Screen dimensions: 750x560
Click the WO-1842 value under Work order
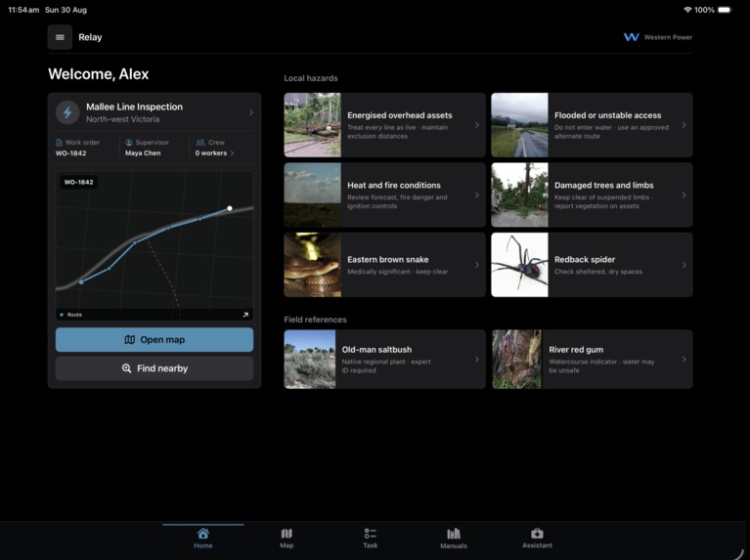[x=70, y=153]
